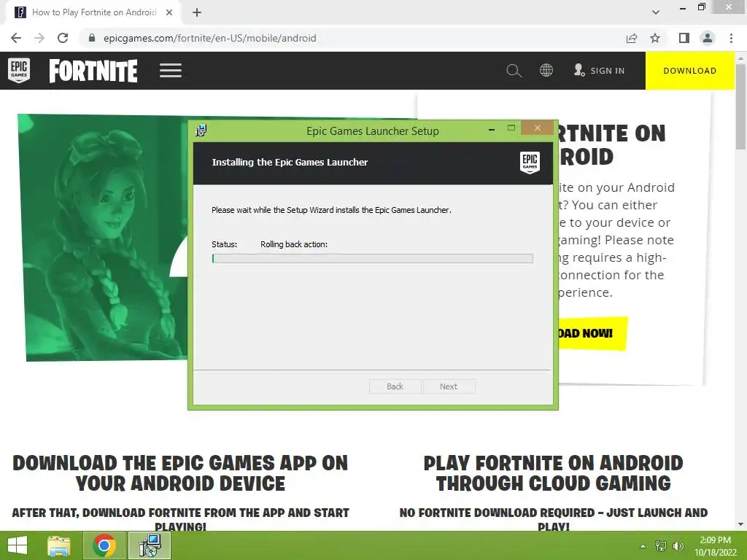Click the DOWNLOAD NOW! yellow button

pos(591,333)
